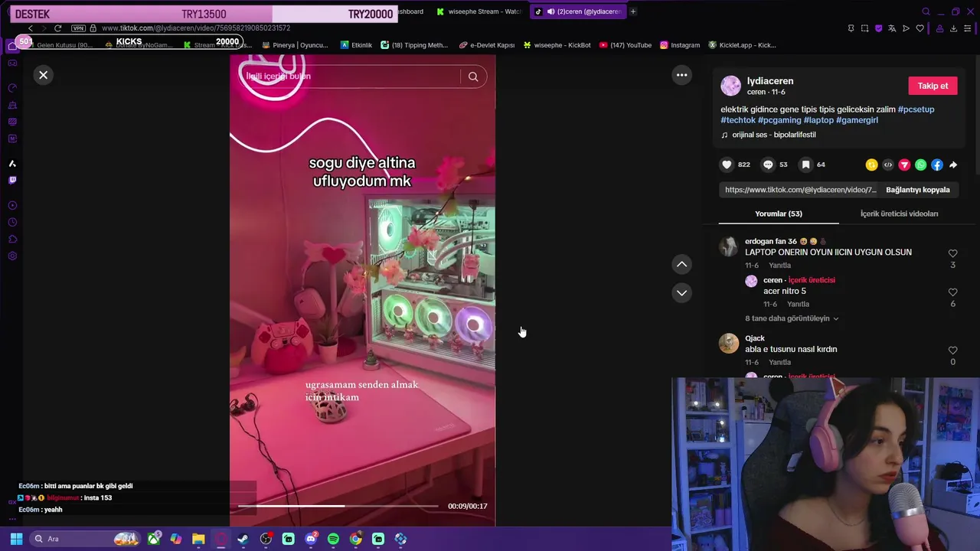980x551 pixels.
Task: Open the #pcsetup hashtag
Action: (x=916, y=109)
